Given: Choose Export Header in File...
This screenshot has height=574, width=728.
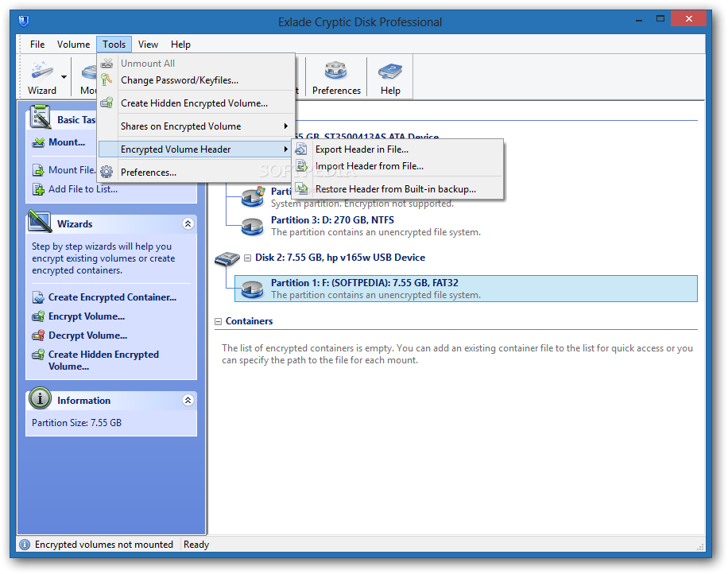Looking at the screenshot, I should point(398,149).
